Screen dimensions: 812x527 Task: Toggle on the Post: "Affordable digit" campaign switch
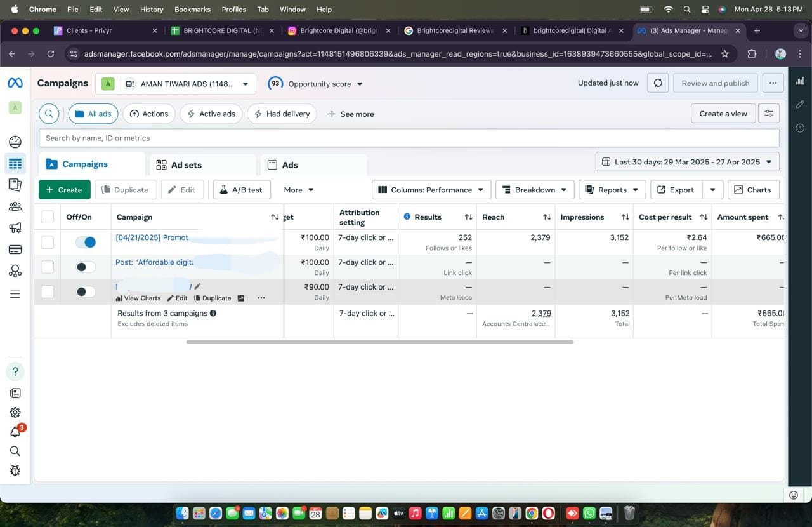click(86, 267)
